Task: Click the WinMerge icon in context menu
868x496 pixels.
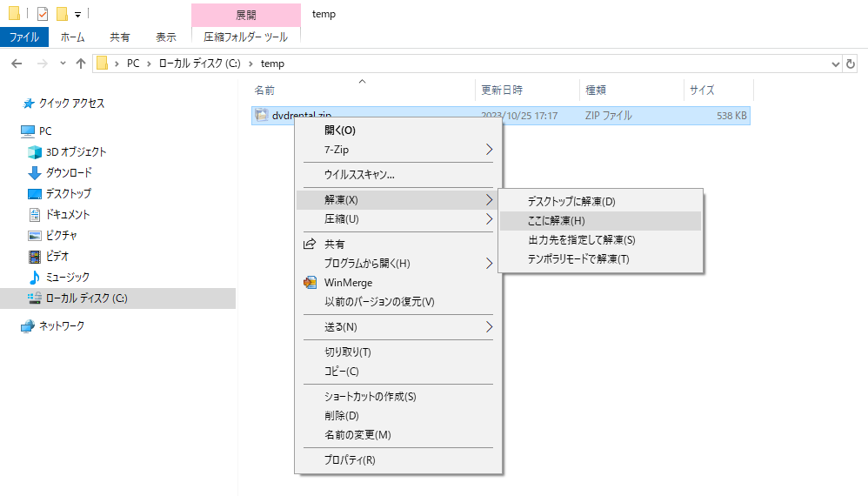Action: pos(310,282)
